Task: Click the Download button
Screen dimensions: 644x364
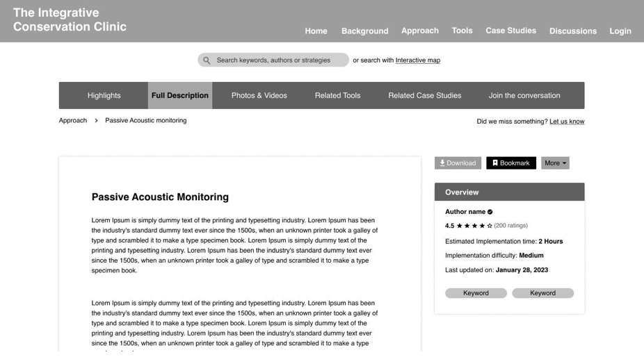Action: 458,163
